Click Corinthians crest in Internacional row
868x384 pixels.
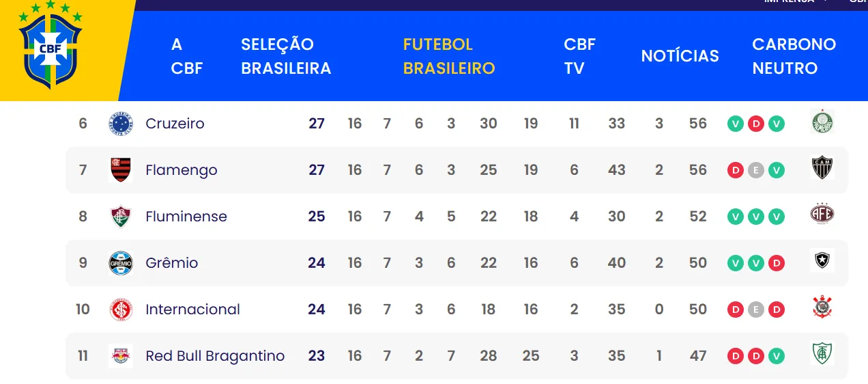(x=822, y=307)
